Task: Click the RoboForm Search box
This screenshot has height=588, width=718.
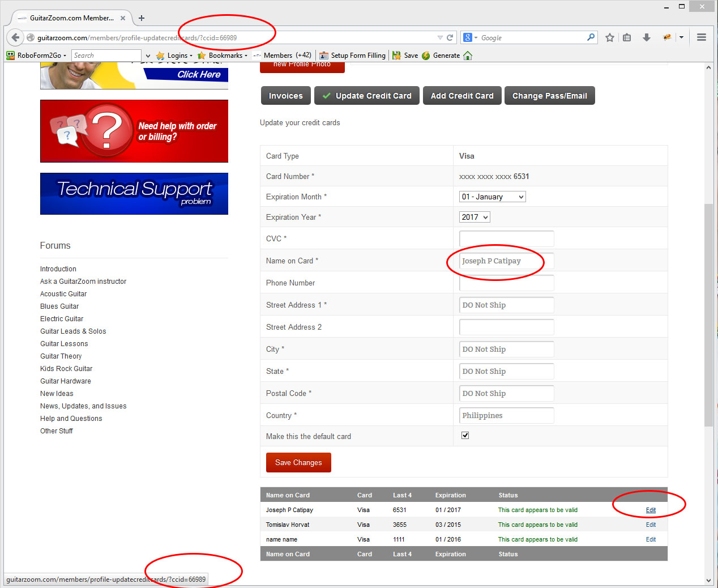Action: (106, 56)
